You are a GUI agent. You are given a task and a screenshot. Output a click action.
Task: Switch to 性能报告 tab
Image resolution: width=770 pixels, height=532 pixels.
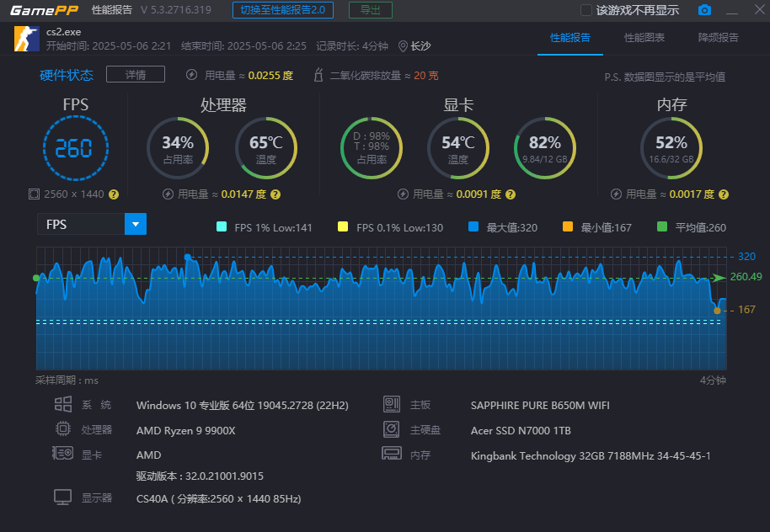(569, 38)
